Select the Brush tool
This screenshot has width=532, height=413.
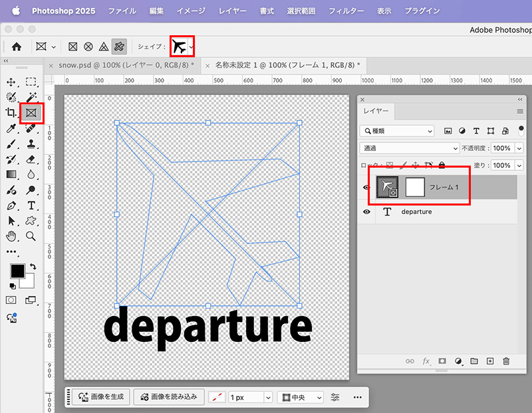(x=11, y=144)
